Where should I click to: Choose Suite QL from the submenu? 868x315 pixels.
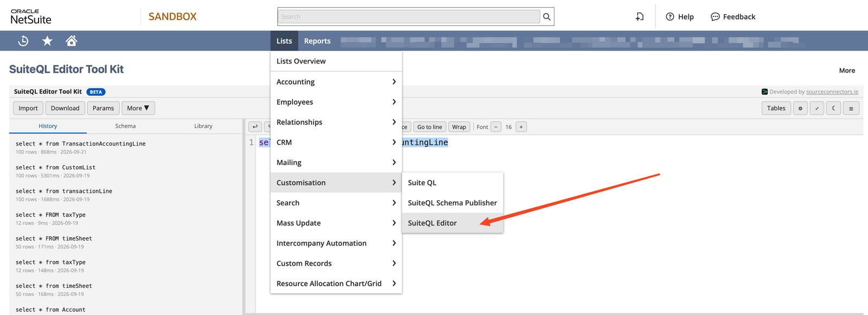pyautogui.click(x=452, y=182)
